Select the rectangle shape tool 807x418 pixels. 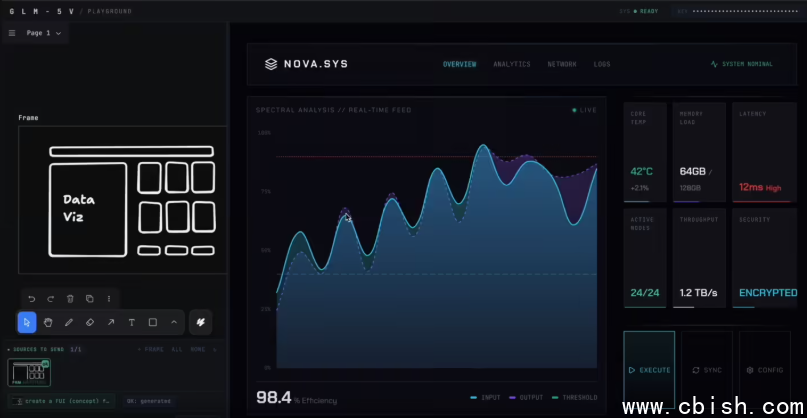pyautogui.click(x=153, y=322)
